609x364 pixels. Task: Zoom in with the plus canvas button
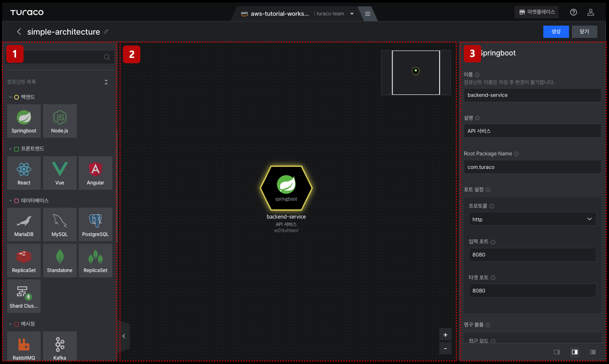click(445, 335)
